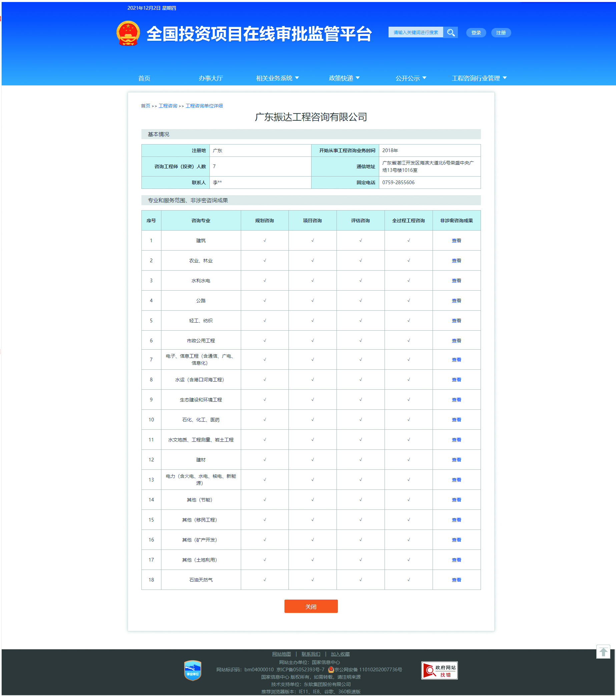Click the police badge 京公网安备 icon
Viewport: 616px width, 698px height.
(x=331, y=669)
